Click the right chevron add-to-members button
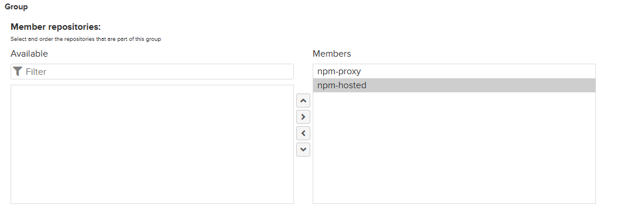The height and width of the screenshot is (215, 644). 303,117
